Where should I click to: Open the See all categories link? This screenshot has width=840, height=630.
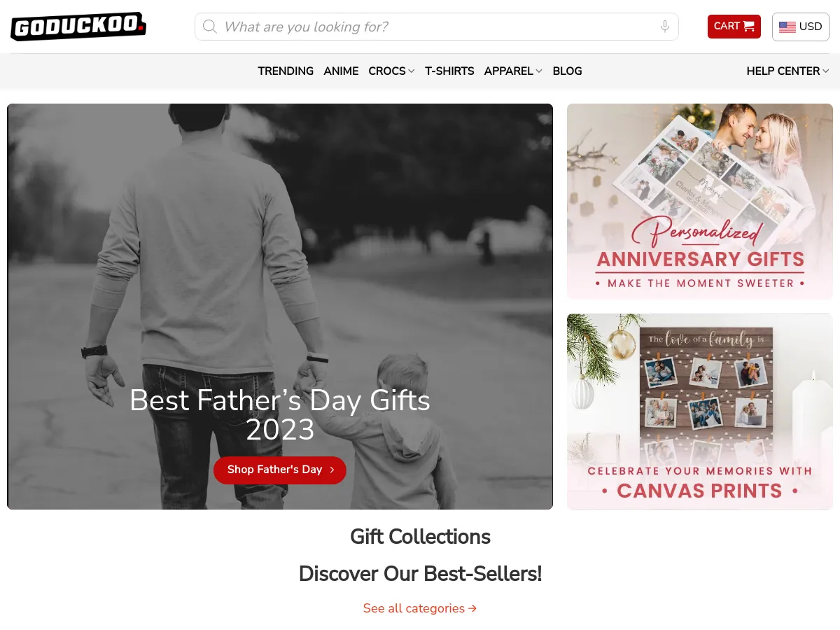tap(420, 608)
